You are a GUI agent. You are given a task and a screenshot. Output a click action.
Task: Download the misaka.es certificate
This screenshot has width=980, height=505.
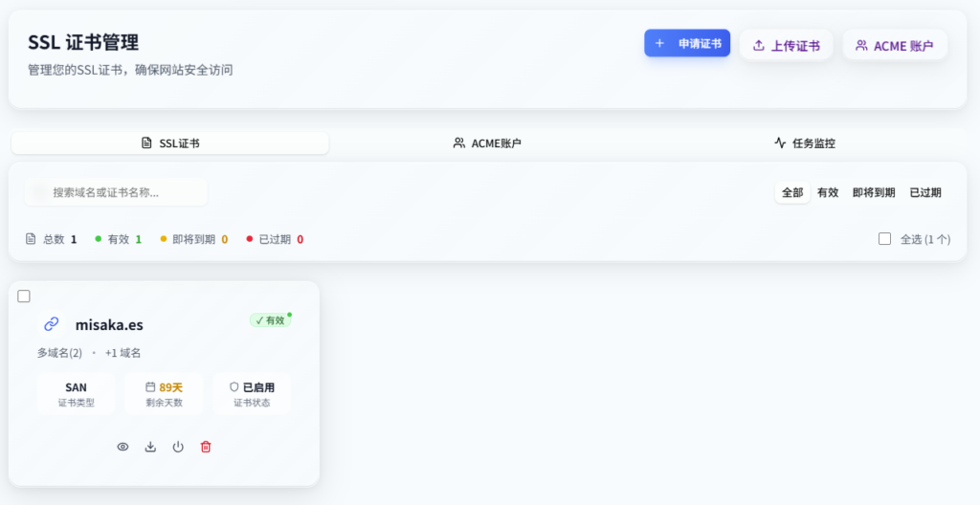(150, 447)
